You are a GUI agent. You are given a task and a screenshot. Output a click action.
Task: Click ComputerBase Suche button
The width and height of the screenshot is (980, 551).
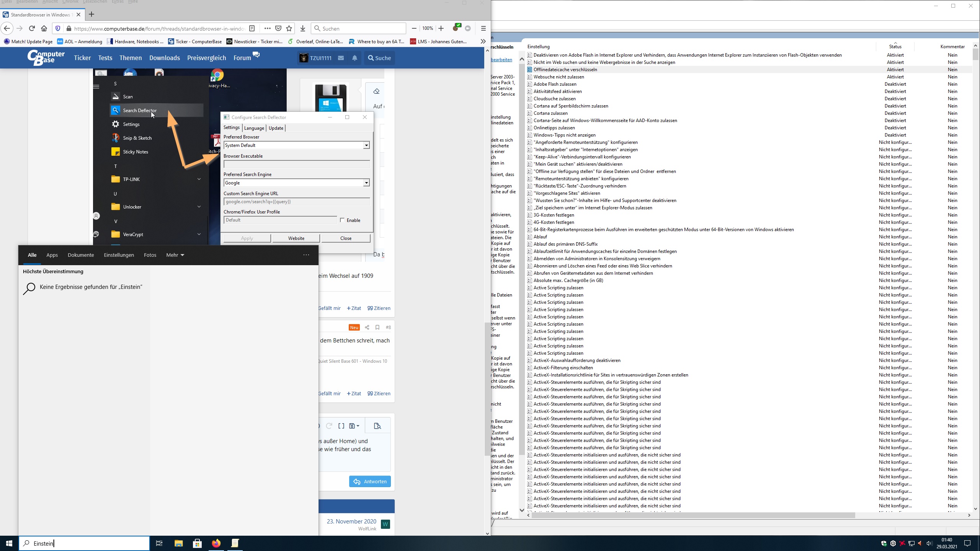point(379,58)
